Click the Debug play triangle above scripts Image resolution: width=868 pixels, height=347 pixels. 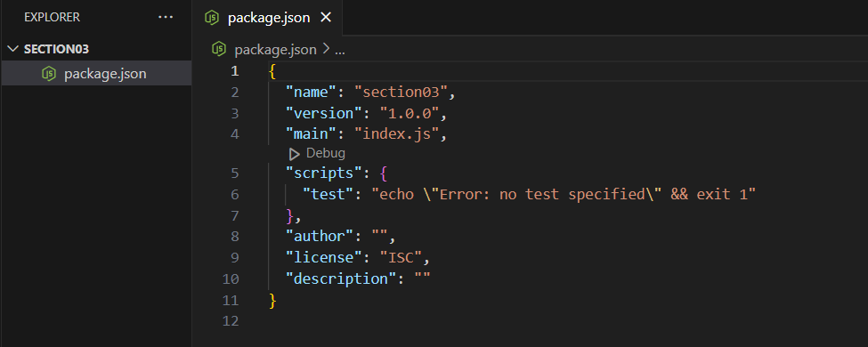(x=295, y=154)
